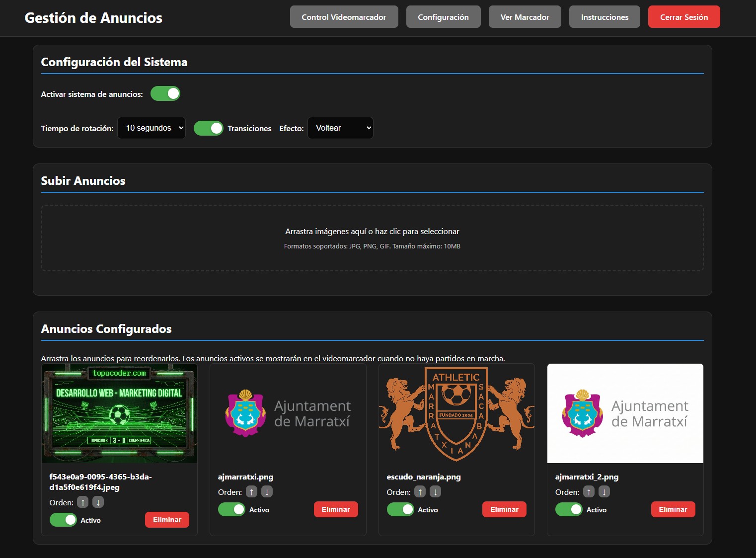Deactivate the escudo_naranja.png ad toggle
756x558 pixels.
[x=400, y=509]
